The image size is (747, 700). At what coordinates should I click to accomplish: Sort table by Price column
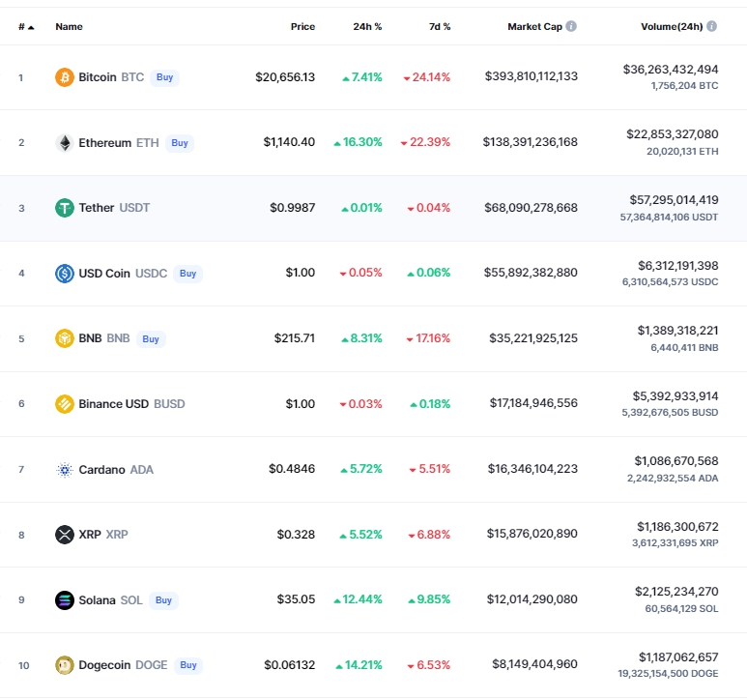[303, 27]
